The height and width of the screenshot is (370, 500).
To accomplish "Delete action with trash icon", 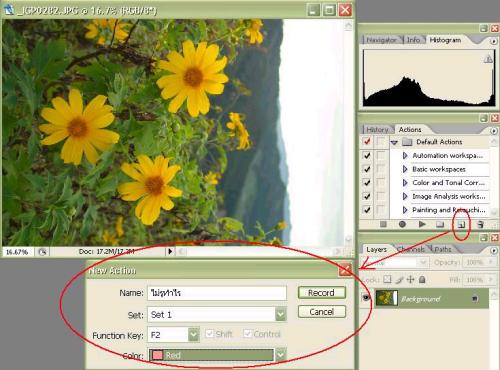I will [480, 225].
